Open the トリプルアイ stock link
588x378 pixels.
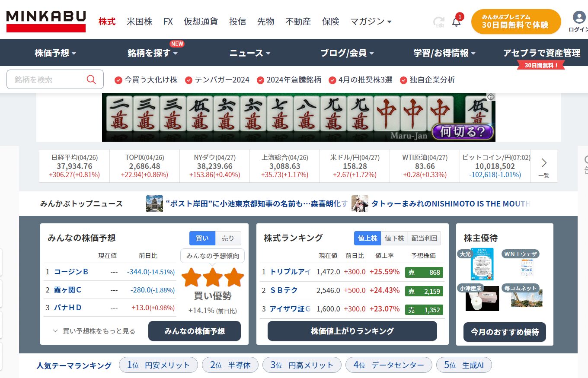290,272
